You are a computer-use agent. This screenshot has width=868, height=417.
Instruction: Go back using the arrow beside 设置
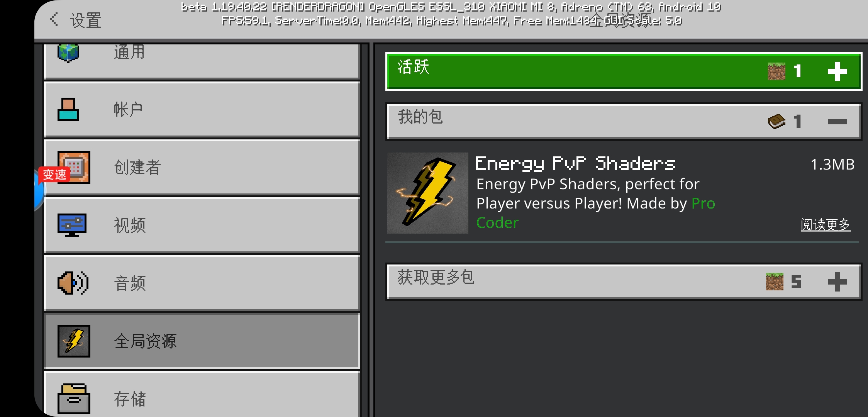coord(54,19)
